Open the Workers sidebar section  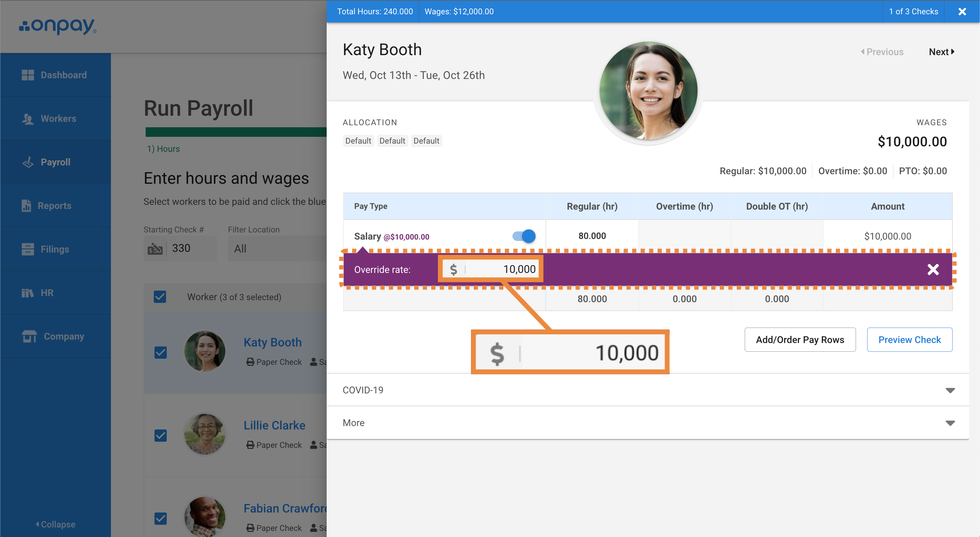[55, 118]
